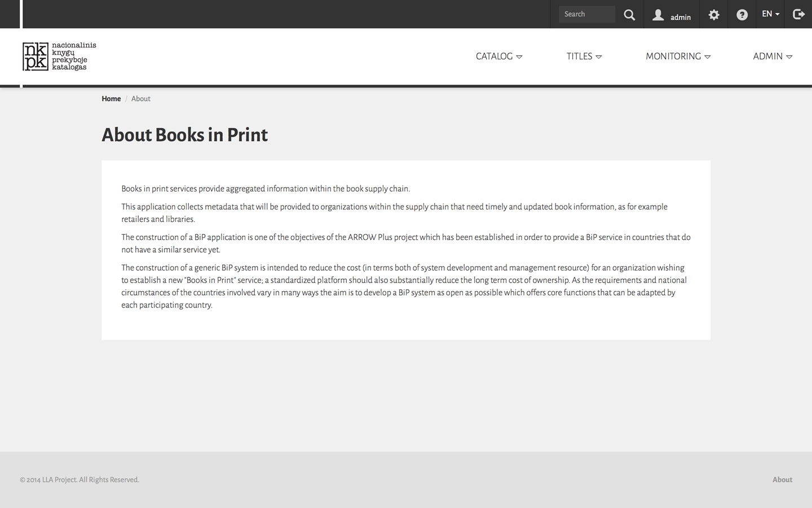Open the CATALOG menu
The width and height of the screenshot is (812, 508).
pyautogui.click(x=499, y=56)
